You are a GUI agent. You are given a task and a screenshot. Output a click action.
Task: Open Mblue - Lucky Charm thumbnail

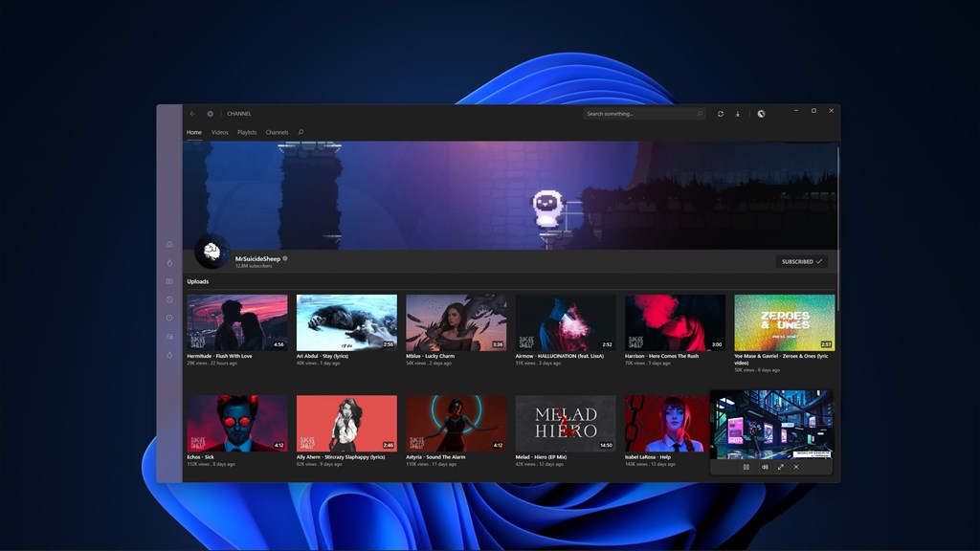[x=457, y=322]
